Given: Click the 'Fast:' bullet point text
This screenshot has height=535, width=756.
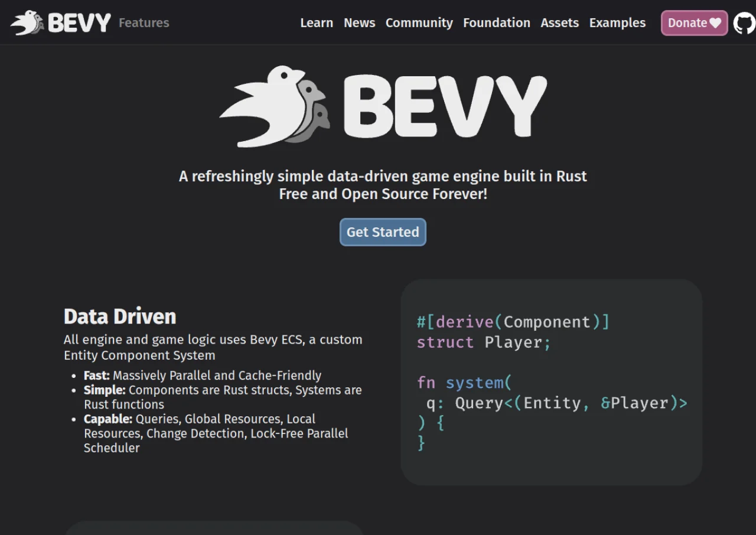Looking at the screenshot, I should point(203,376).
